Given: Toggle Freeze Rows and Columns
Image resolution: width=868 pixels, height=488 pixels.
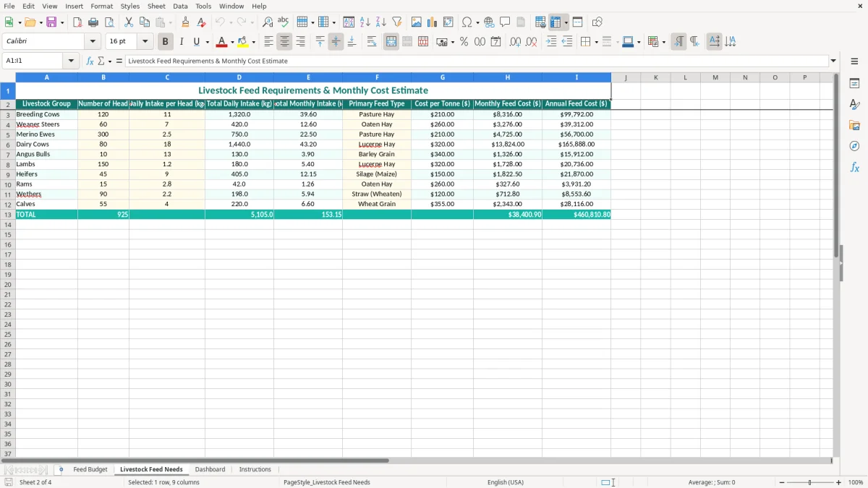Looking at the screenshot, I should (556, 22).
